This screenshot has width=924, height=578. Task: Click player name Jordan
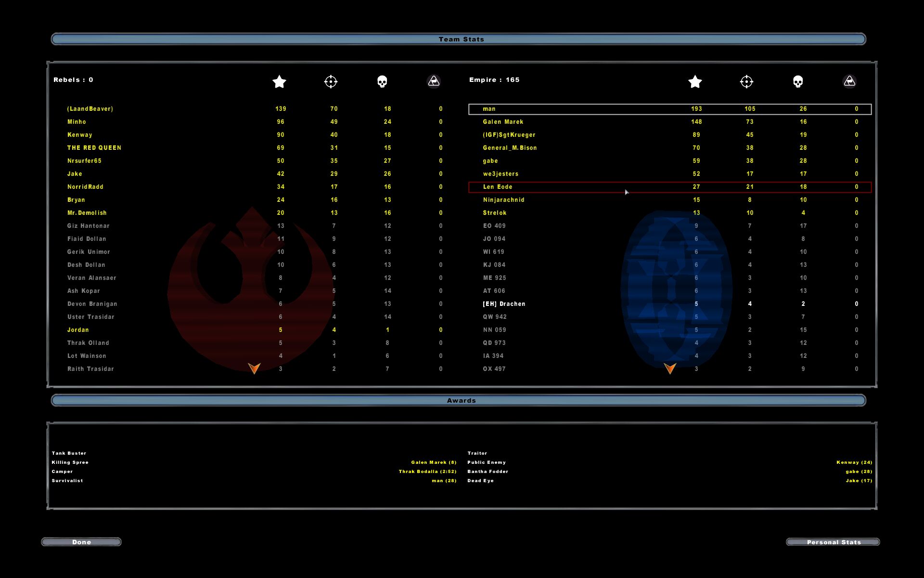click(78, 330)
